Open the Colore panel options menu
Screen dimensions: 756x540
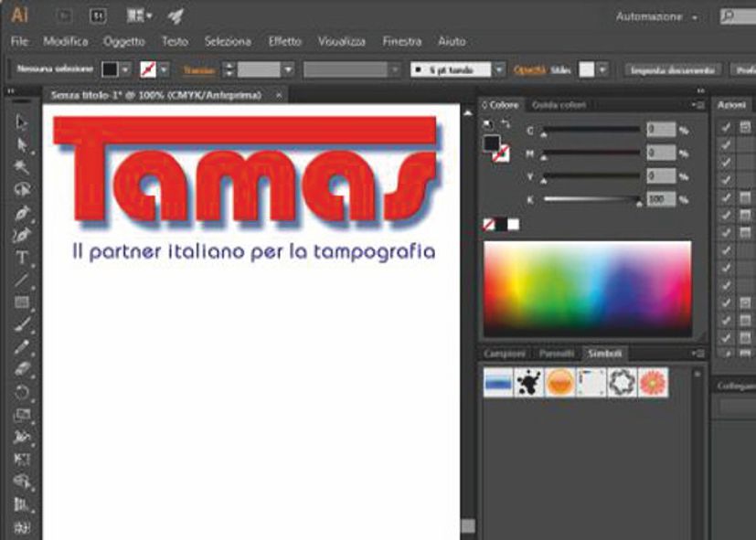tap(698, 104)
